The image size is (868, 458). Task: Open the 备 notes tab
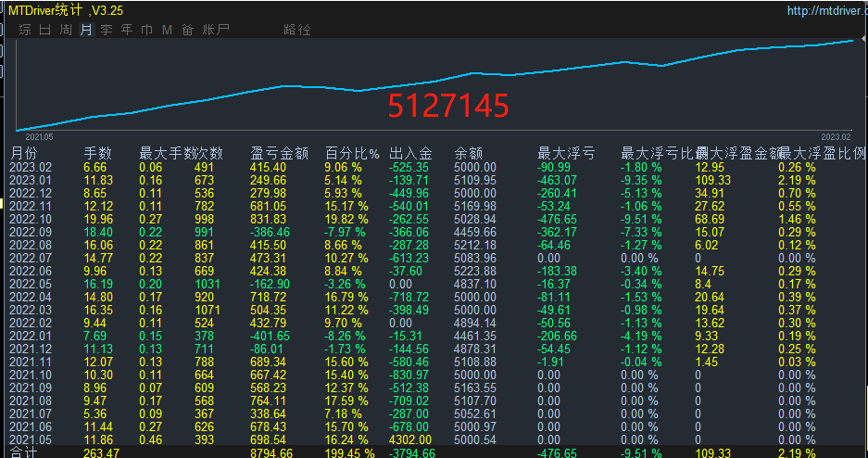click(188, 30)
